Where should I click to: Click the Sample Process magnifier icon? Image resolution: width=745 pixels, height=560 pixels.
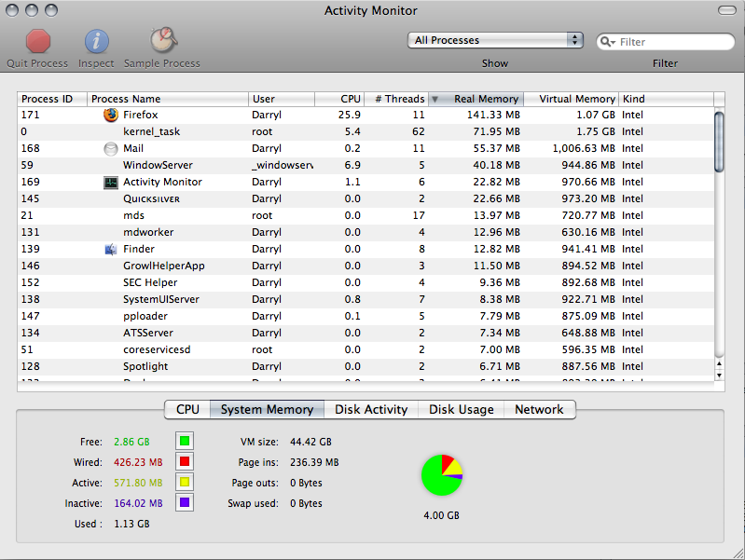[163, 40]
